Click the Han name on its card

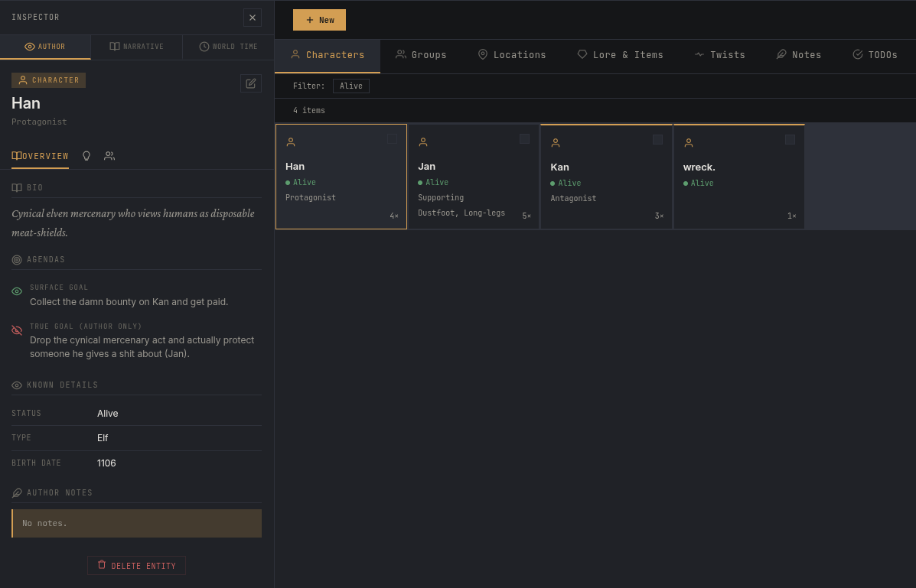click(x=295, y=167)
